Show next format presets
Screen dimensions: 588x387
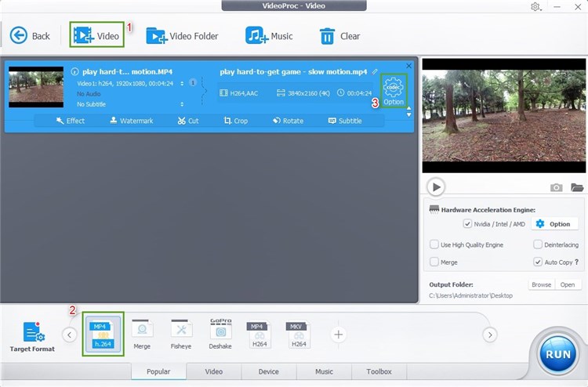coord(490,335)
